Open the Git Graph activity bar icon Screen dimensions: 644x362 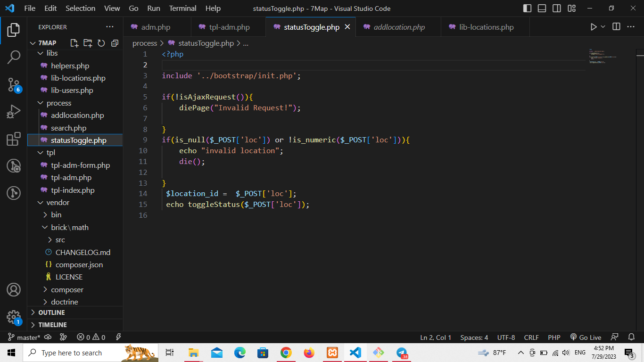pos(14,193)
